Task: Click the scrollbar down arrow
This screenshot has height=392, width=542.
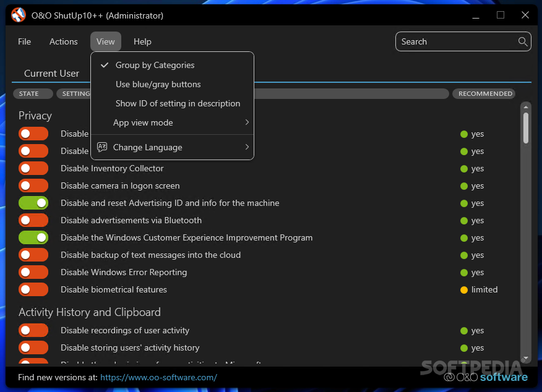Action: click(x=526, y=358)
